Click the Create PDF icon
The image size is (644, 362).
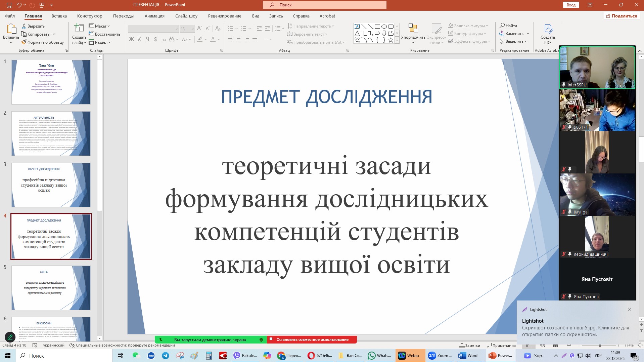[548, 29]
